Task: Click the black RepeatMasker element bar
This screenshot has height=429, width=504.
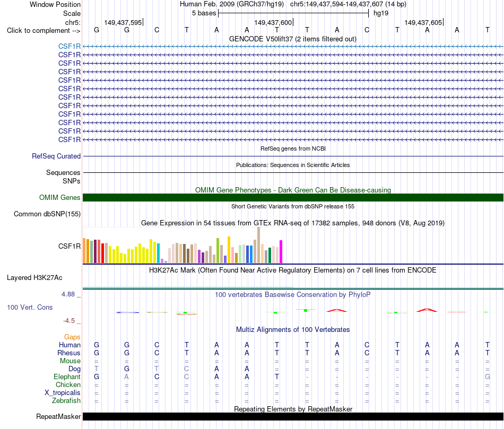Action: [x=293, y=416]
